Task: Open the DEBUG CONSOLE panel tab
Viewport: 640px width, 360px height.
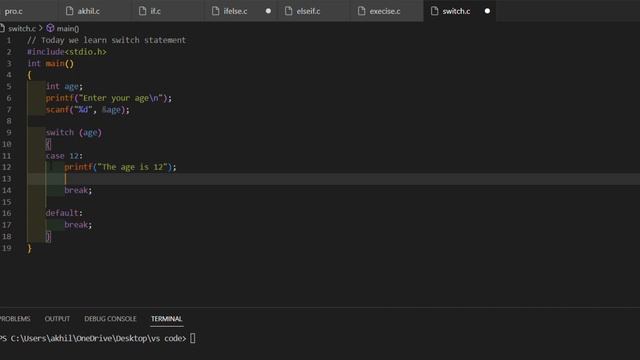Action: (110, 319)
